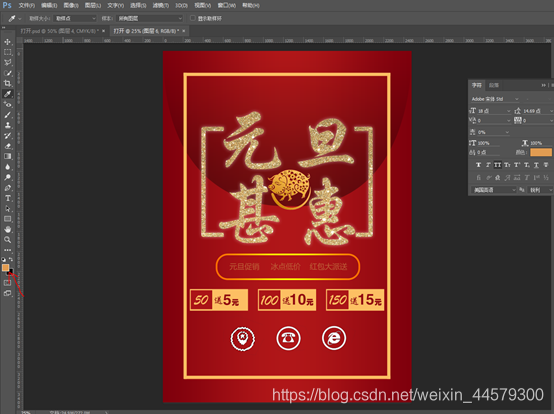
Task: Reset default foreground and background colors
Action: [x=4, y=259]
